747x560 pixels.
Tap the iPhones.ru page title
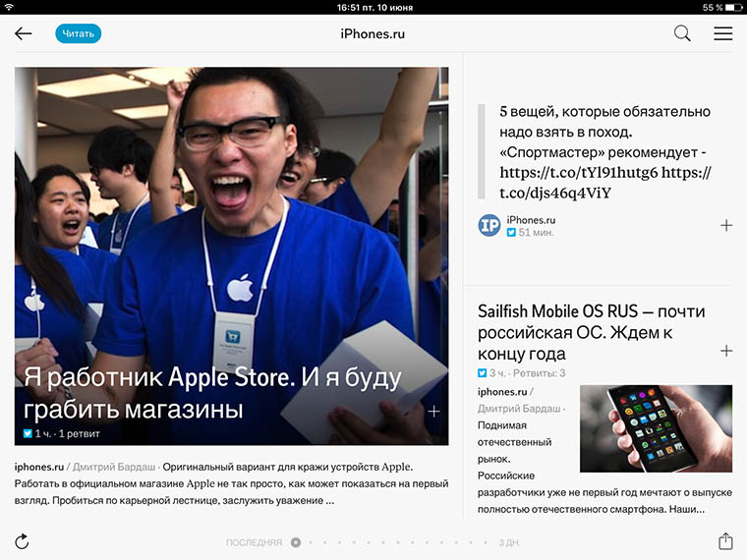click(x=373, y=33)
